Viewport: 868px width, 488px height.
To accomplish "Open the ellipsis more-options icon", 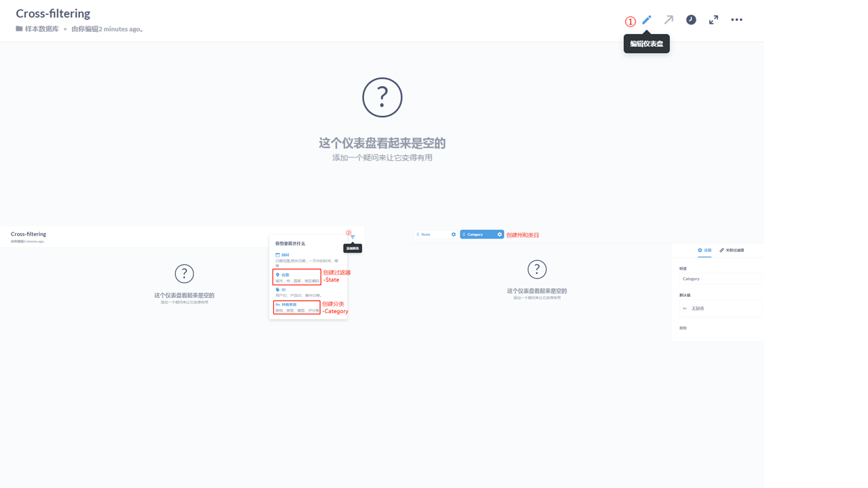I will 736,20.
